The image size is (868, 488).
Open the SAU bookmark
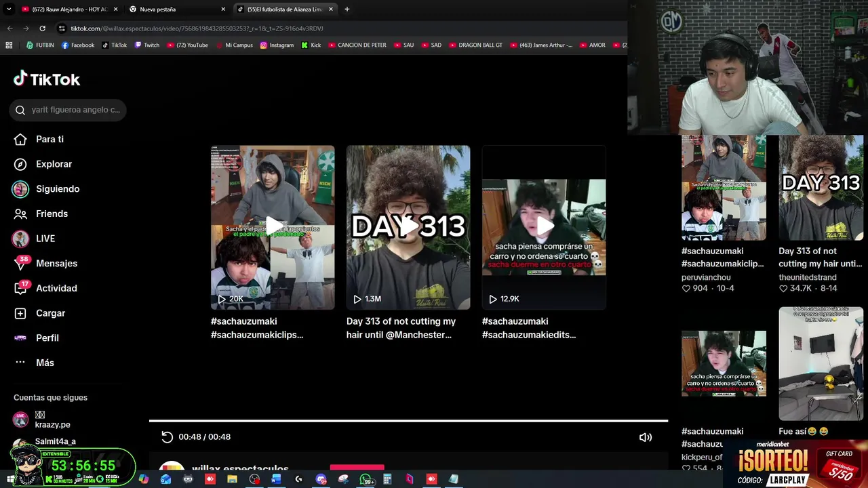pyautogui.click(x=403, y=45)
